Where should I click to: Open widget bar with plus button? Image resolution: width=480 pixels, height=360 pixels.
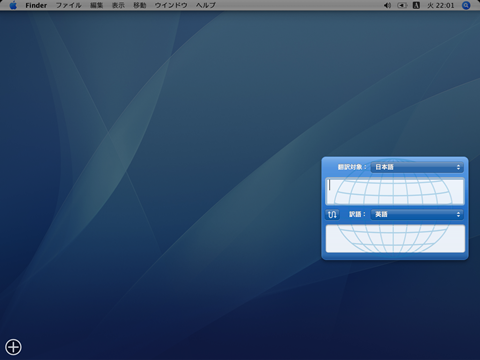[x=13, y=347]
